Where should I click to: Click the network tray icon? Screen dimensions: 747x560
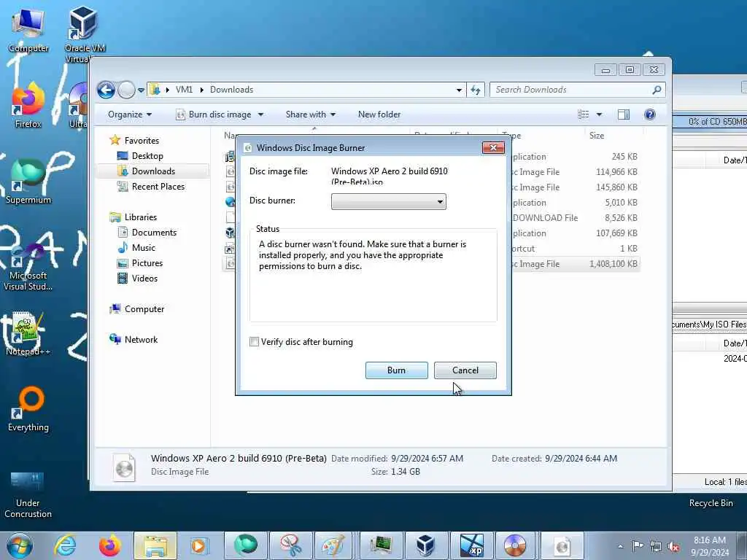click(656, 547)
